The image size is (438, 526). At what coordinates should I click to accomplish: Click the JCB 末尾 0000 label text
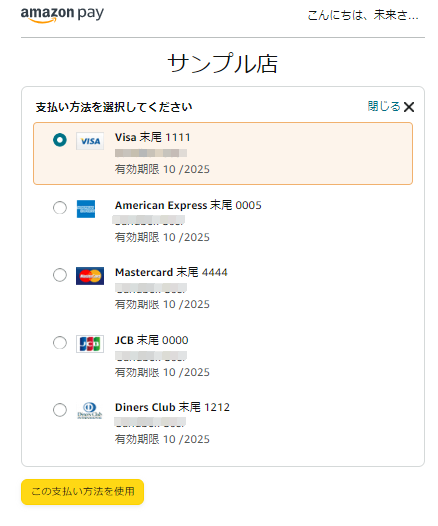152,340
